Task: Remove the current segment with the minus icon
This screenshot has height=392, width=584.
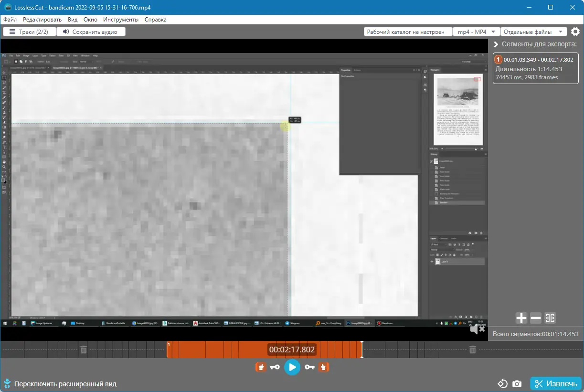Action: [x=536, y=318]
